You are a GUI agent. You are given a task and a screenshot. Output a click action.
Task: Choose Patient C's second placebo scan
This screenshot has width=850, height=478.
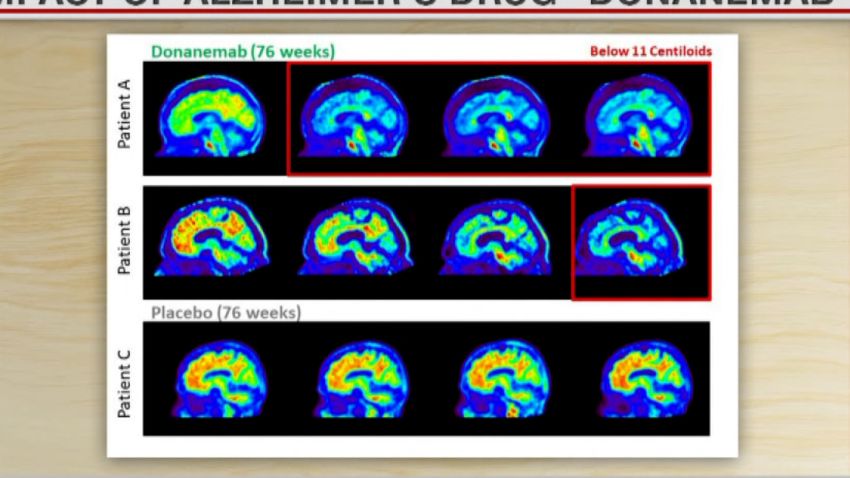point(362,379)
